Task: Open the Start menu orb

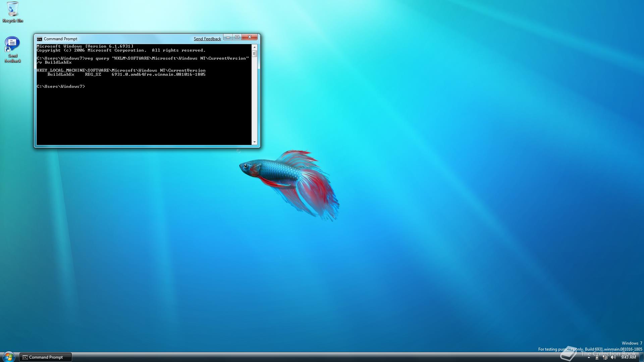Action: [x=9, y=357]
